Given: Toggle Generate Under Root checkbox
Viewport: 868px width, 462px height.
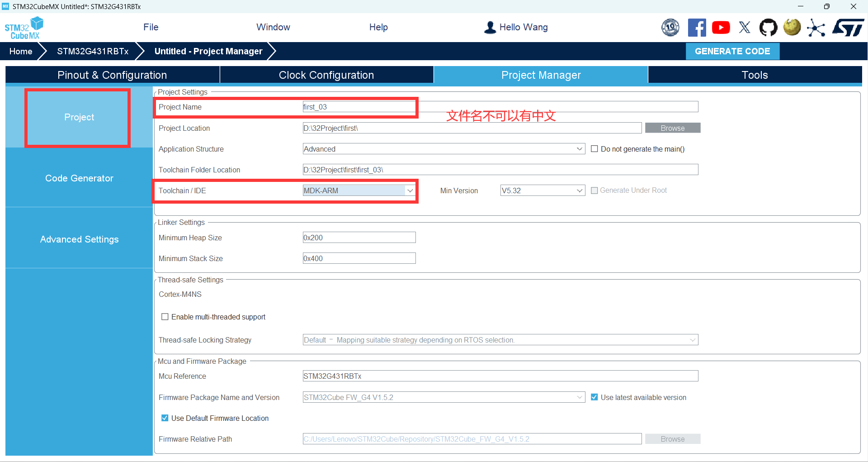Looking at the screenshot, I should pyautogui.click(x=594, y=191).
